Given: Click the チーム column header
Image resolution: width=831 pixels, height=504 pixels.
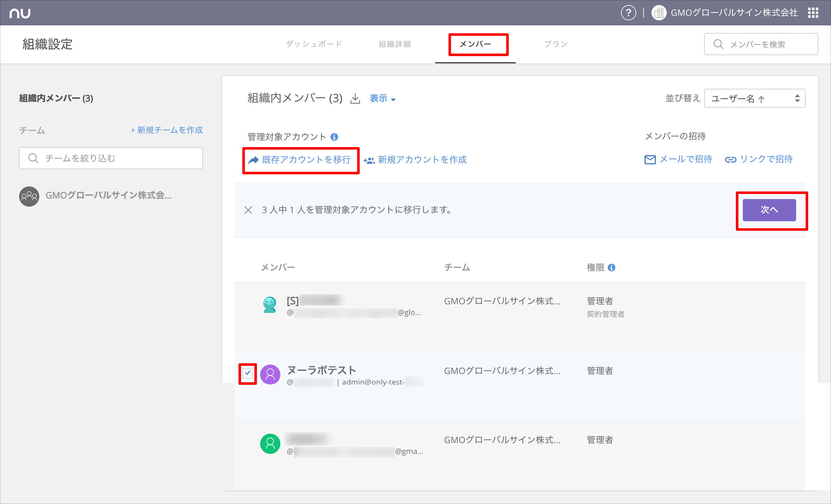Looking at the screenshot, I should [x=457, y=268].
